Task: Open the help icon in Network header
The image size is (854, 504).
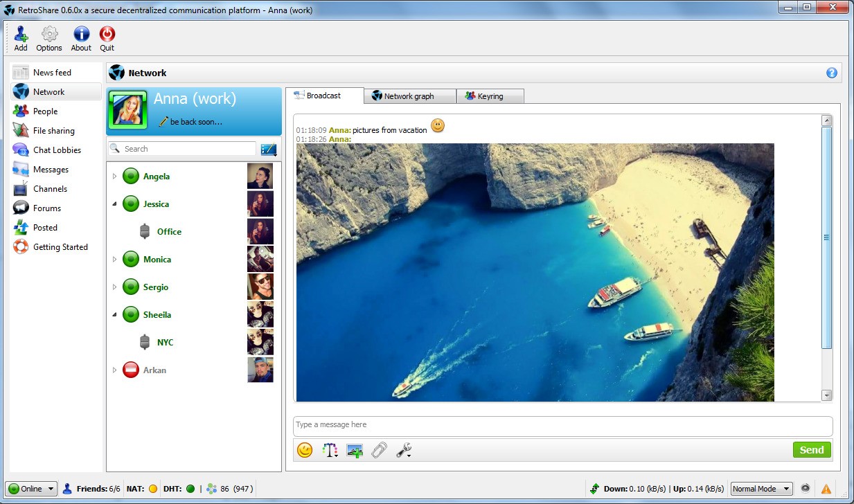Action: [831, 73]
